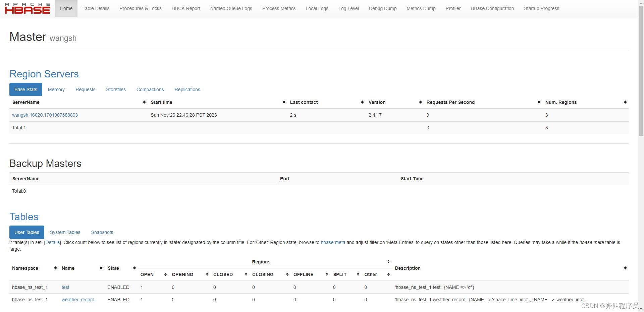
Task: Go to Table Details page
Action: tap(96, 8)
